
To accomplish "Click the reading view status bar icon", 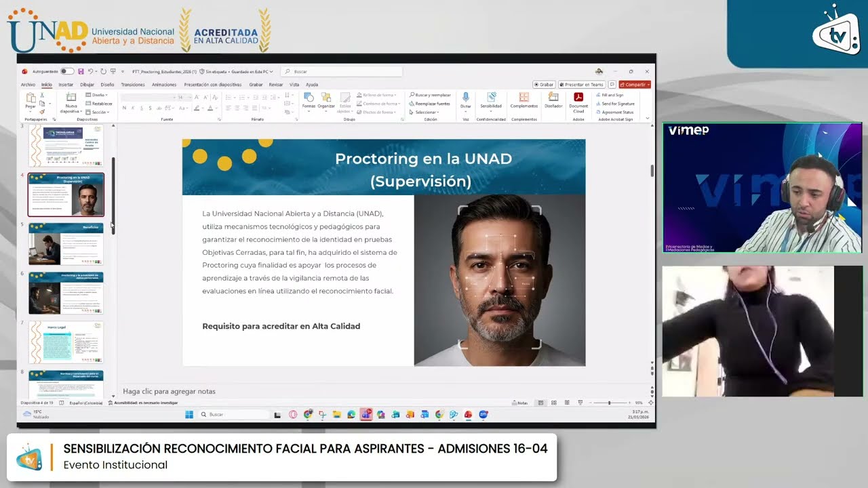I will tap(567, 403).
